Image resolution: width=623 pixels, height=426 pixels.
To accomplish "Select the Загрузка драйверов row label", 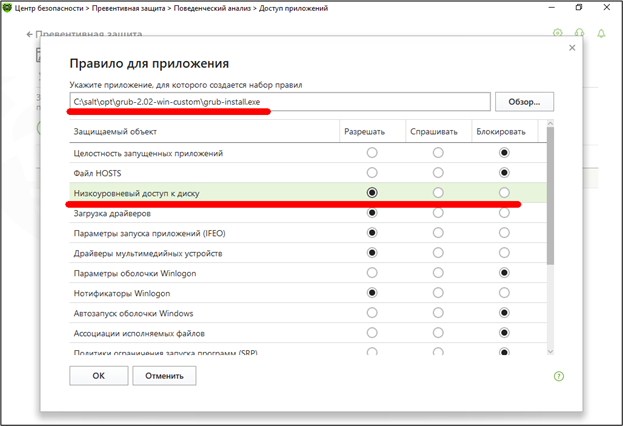I will (112, 213).
